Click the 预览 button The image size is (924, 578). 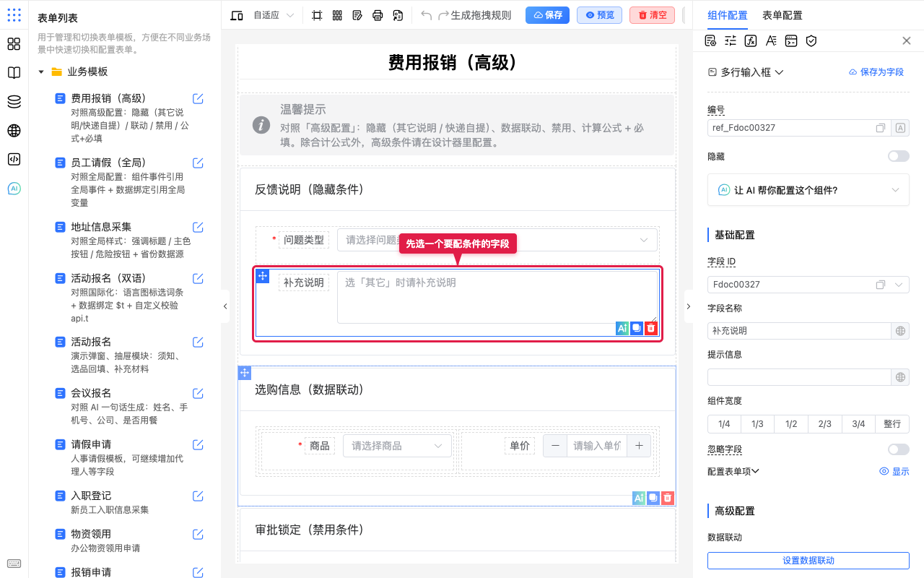(x=599, y=15)
